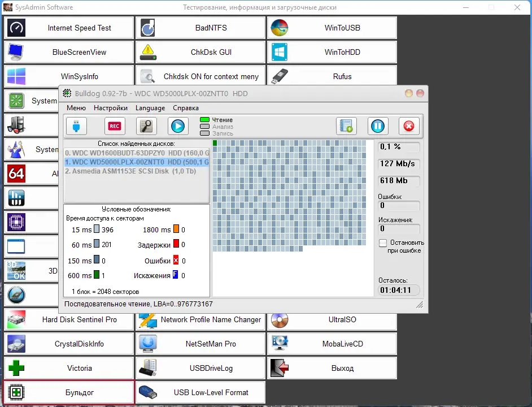Toggle Остановить при ошибке checkbox
The width and height of the screenshot is (532, 407).
[383, 243]
